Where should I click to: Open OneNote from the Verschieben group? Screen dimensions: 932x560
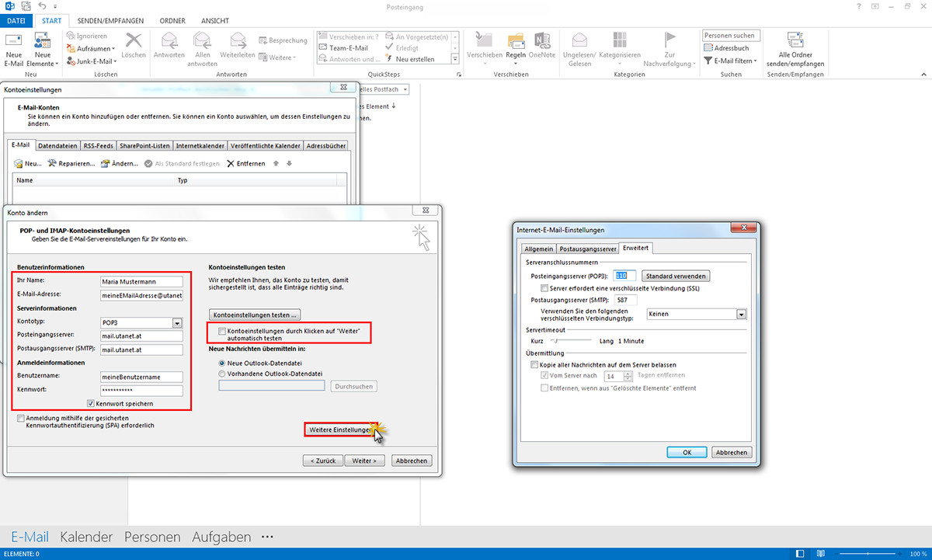click(x=542, y=45)
